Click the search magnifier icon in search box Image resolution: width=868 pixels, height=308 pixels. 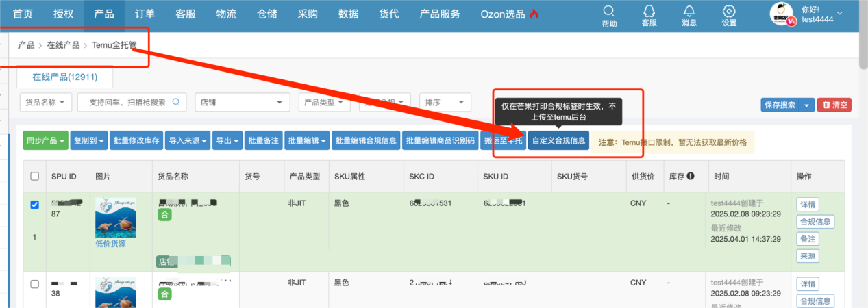point(176,102)
